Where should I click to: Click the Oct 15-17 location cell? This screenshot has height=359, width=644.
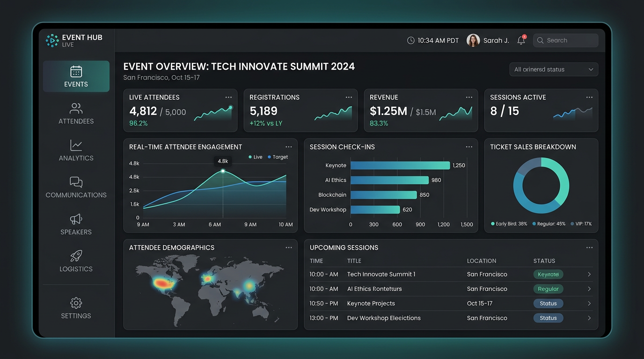[x=480, y=303]
